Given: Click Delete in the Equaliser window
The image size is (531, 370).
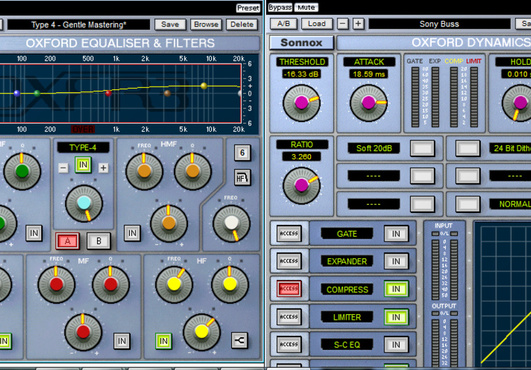Looking at the screenshot, I should (242, 24).
